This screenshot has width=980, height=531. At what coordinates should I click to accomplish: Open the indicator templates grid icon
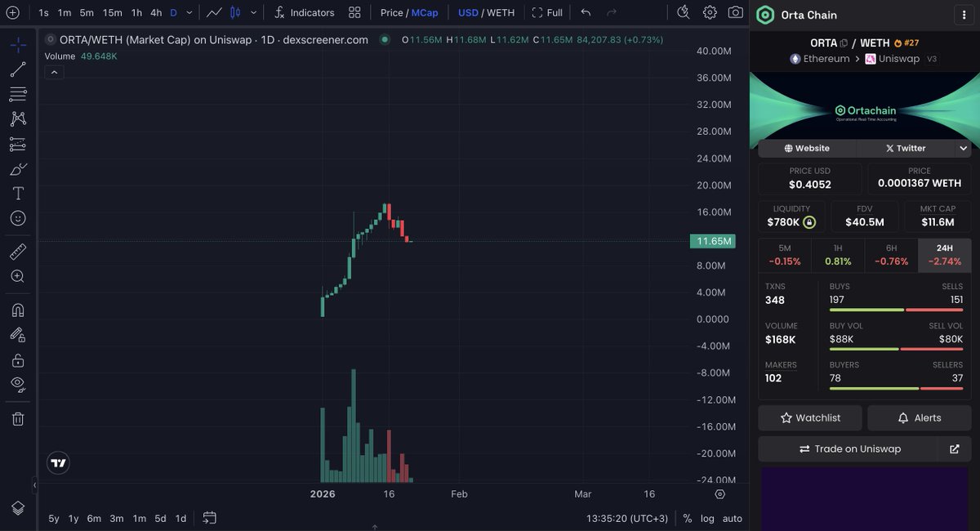coord(354,12)
